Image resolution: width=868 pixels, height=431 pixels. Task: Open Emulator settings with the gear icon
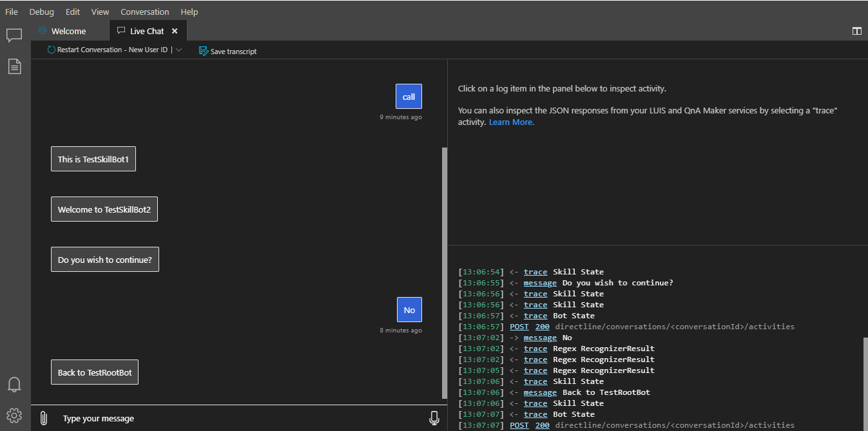[x=14, y=415]
